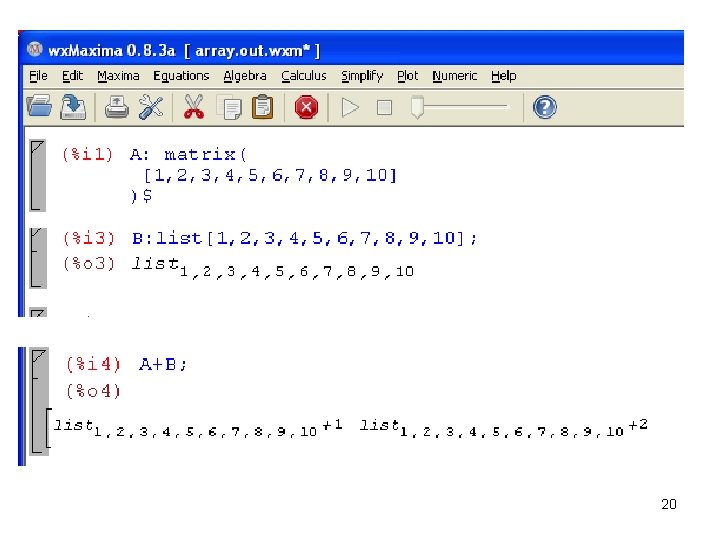The height and width of the screenshot is (540, 720).
Task: Click the output term ending in +2
Action: click(x=503, y=428)
